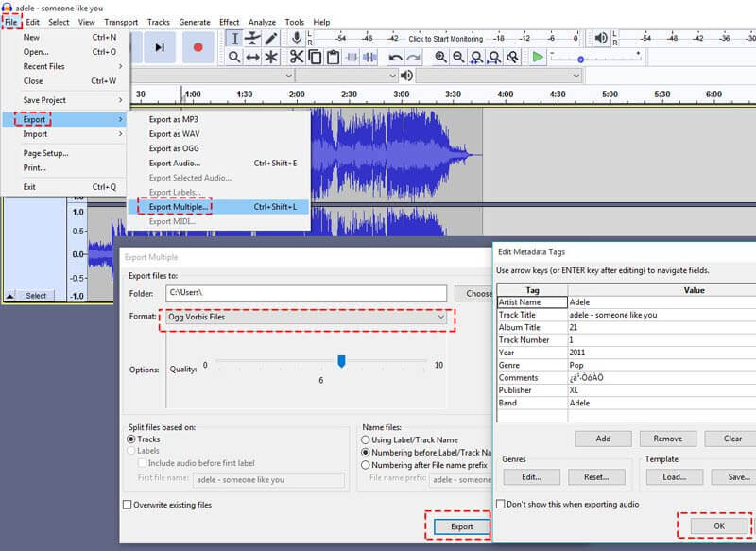Choose Export Multiple... from the submenu
This screenshot has height=551, width=756.
[180, 206]
